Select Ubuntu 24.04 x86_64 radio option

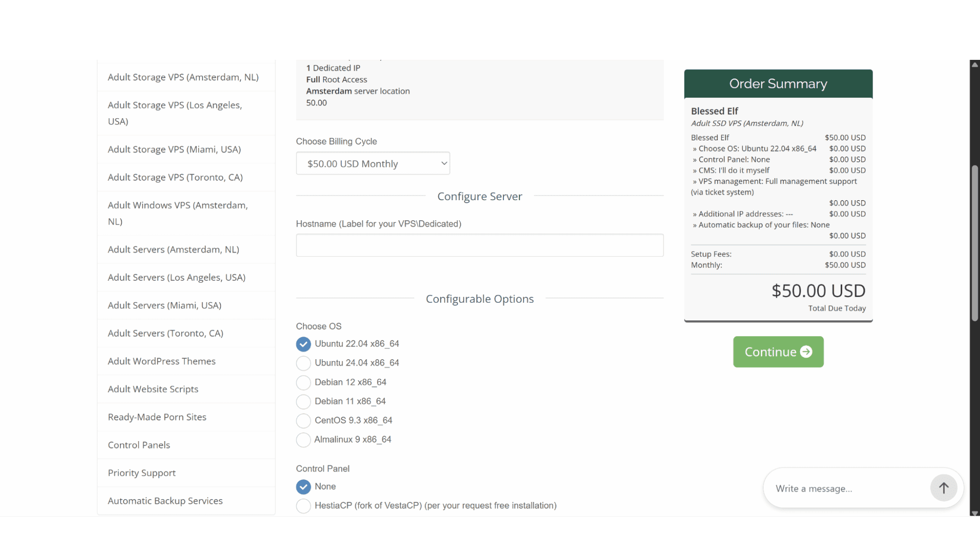[303, 363]
